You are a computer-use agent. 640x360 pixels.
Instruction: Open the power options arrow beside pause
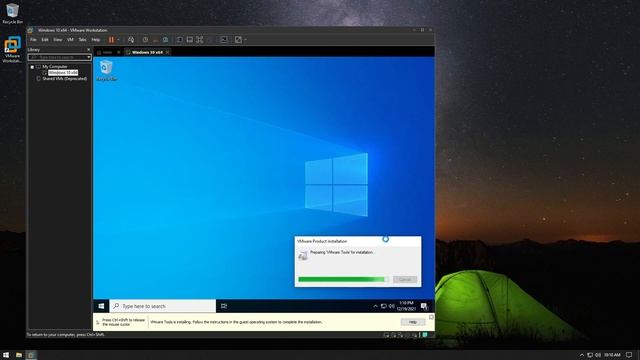pos(118,40)
